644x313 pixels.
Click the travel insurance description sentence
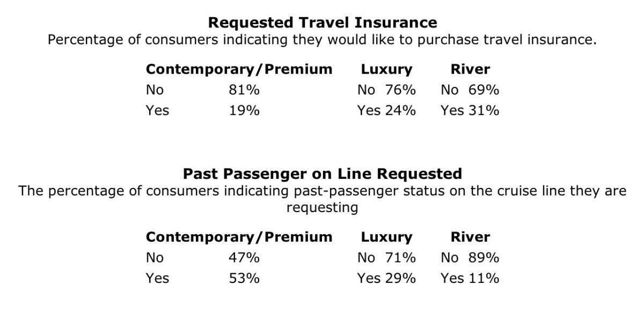click(x=322, y=40)
